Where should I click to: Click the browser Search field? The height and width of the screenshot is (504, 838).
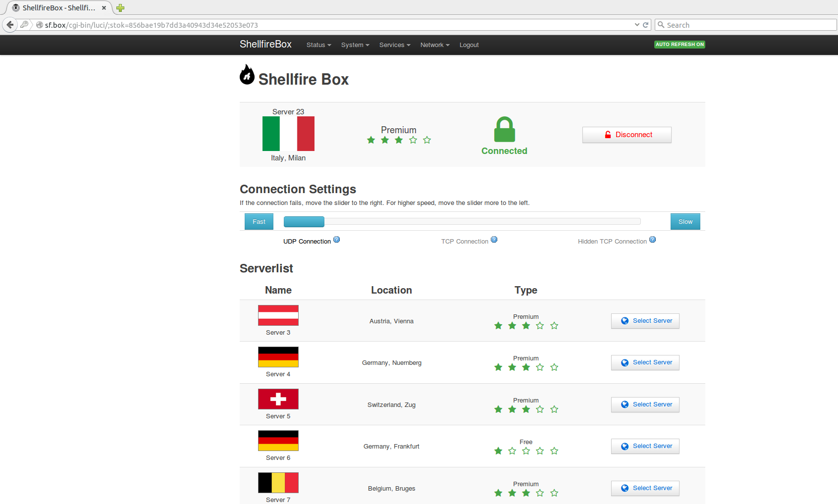pos(746,25)
